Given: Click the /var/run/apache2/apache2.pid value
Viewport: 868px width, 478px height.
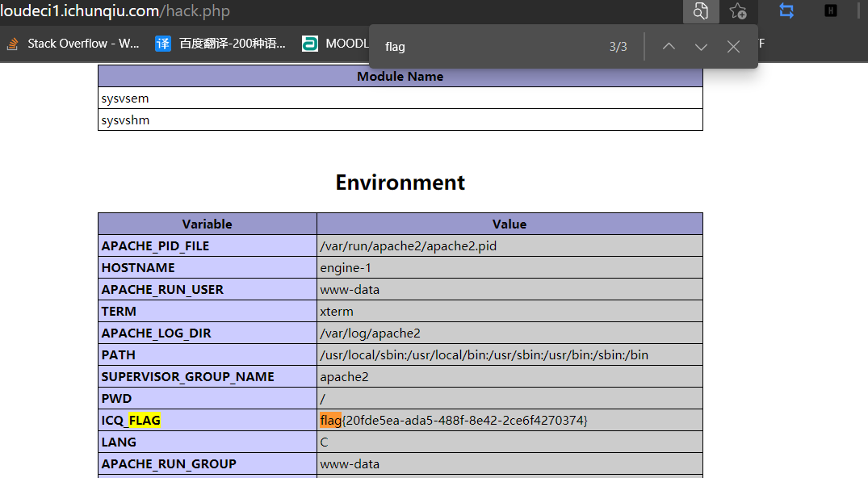Looking at the screenshot, I should click(x=408, y=246).
